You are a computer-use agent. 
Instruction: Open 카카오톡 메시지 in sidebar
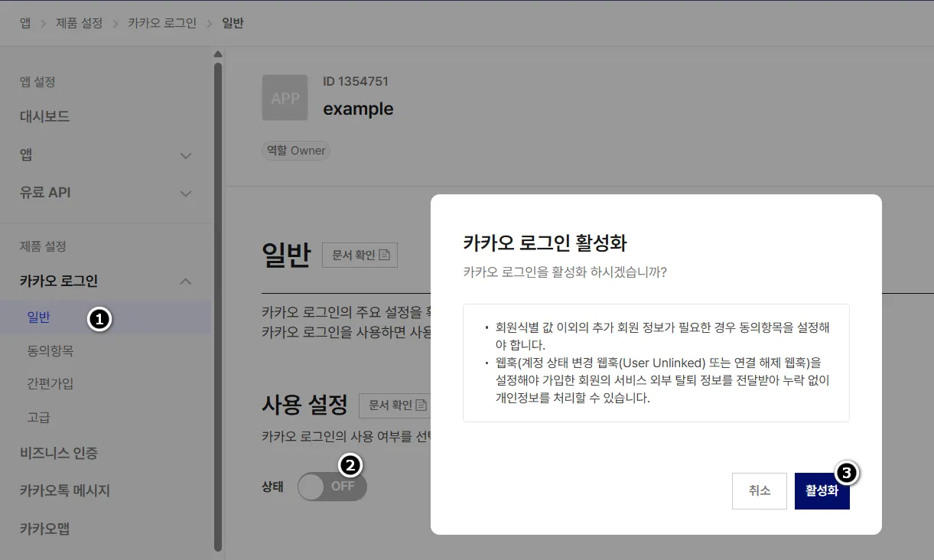[x=65, y=490]
